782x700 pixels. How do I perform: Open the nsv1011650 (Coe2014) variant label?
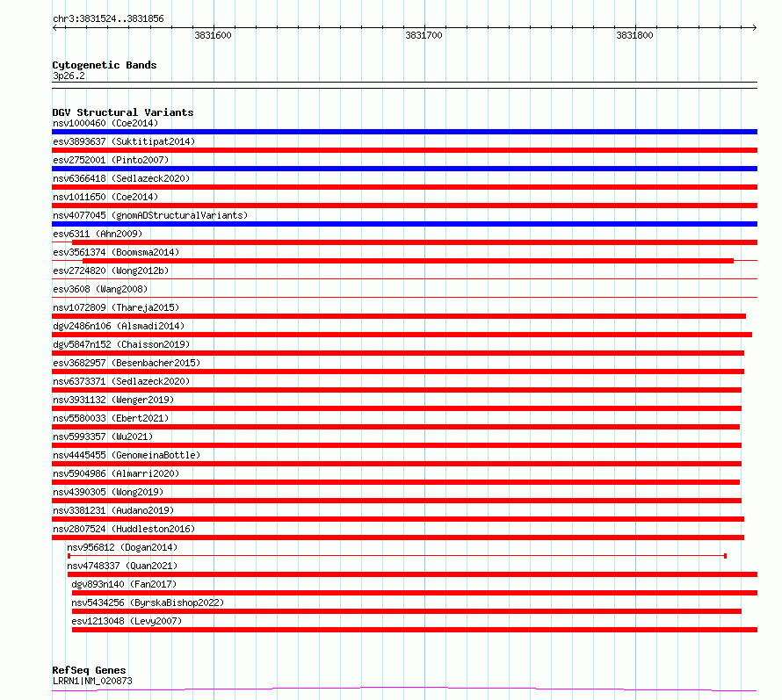(105, 197)
